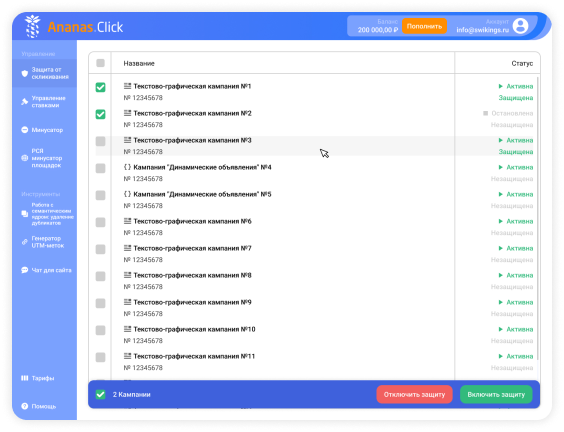Click the Тарифы columns icon

(x=24, y=378)
